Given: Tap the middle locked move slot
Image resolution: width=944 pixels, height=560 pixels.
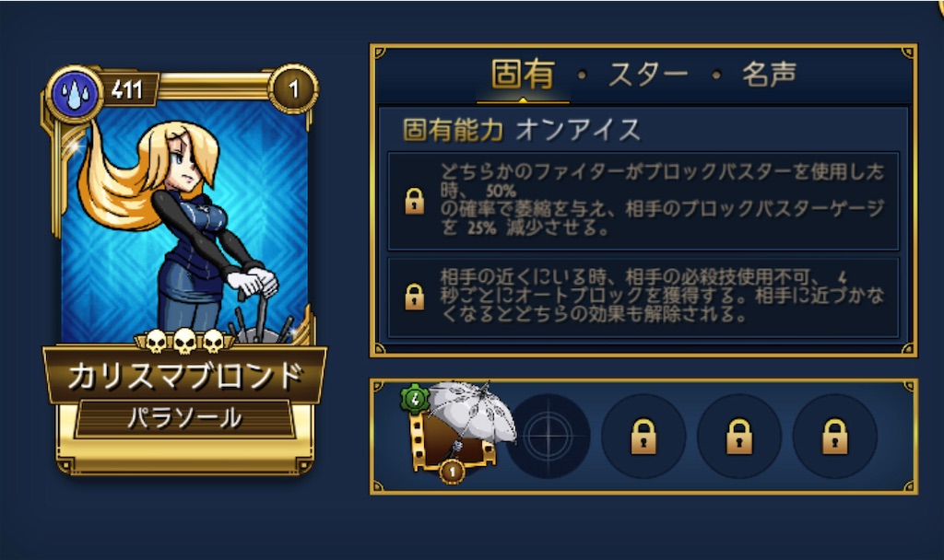Looking at the screenshot, I should pyautogui.click(x=739, y=436).
